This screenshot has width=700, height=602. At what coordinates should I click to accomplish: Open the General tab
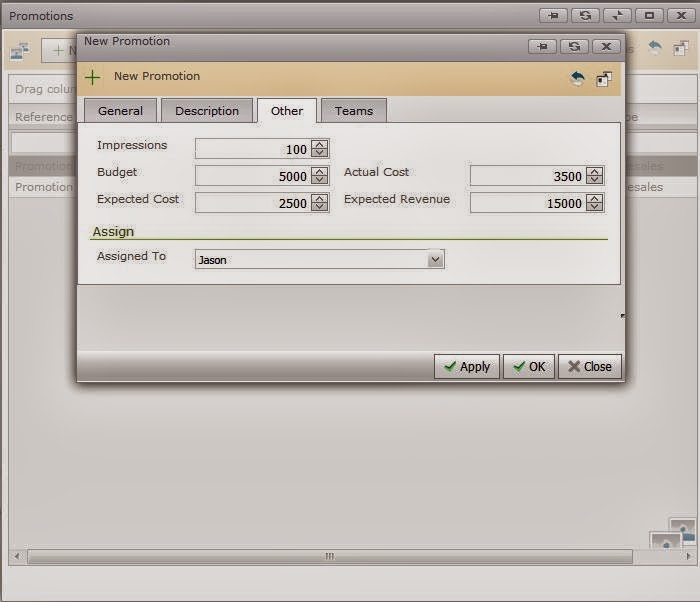point(121,110)
